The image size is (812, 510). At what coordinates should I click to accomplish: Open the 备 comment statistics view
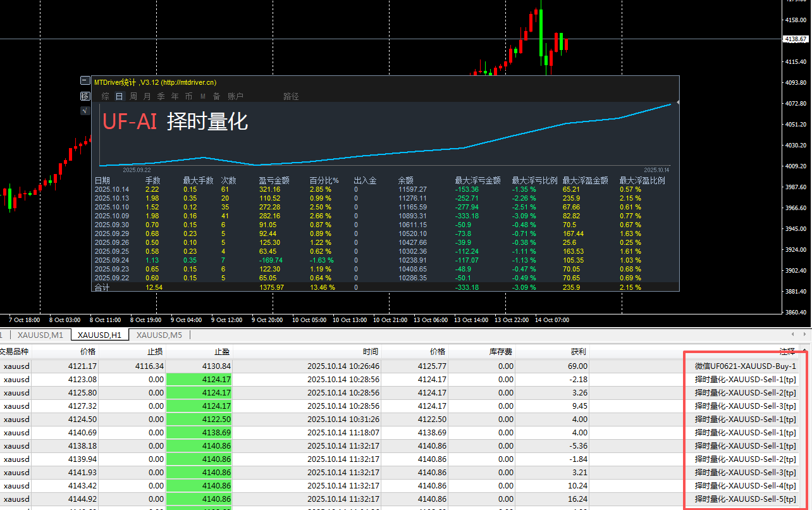pos(216,97)
